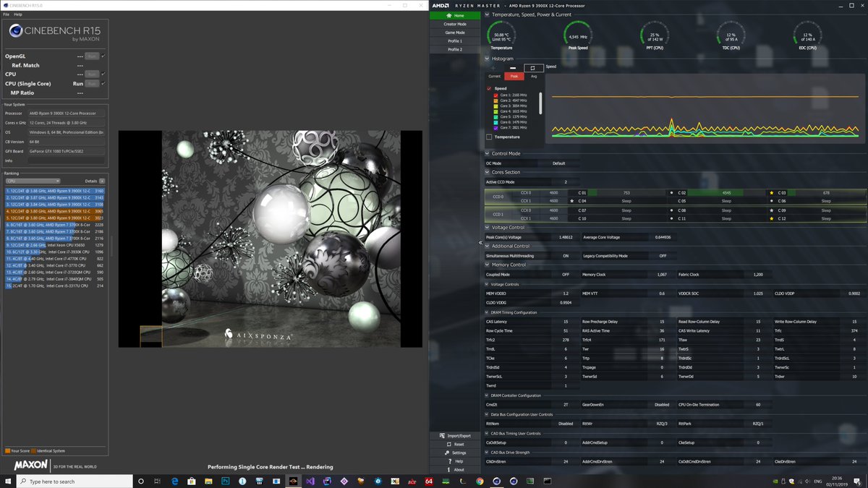
Task: Select Peak histogram mode
Action: [514, 76]
